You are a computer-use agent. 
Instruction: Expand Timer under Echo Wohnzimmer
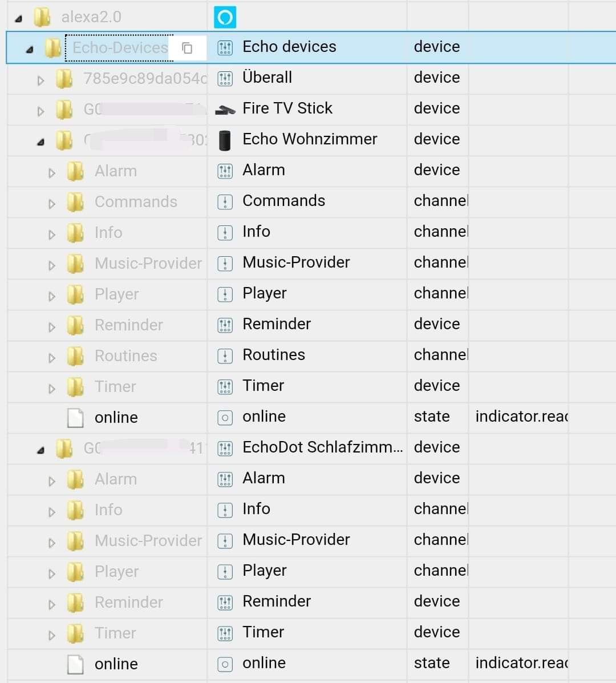point(52,389)
